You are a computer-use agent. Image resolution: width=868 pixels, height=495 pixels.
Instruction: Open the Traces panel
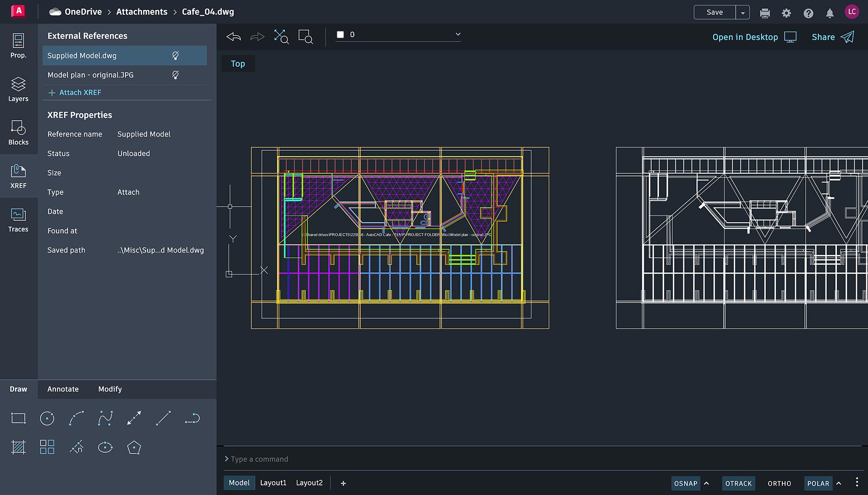(x=18, y=220)
